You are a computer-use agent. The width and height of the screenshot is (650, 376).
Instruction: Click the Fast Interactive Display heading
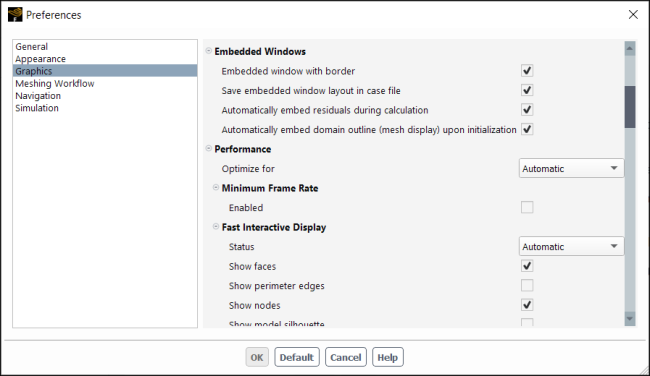point(274,227)
